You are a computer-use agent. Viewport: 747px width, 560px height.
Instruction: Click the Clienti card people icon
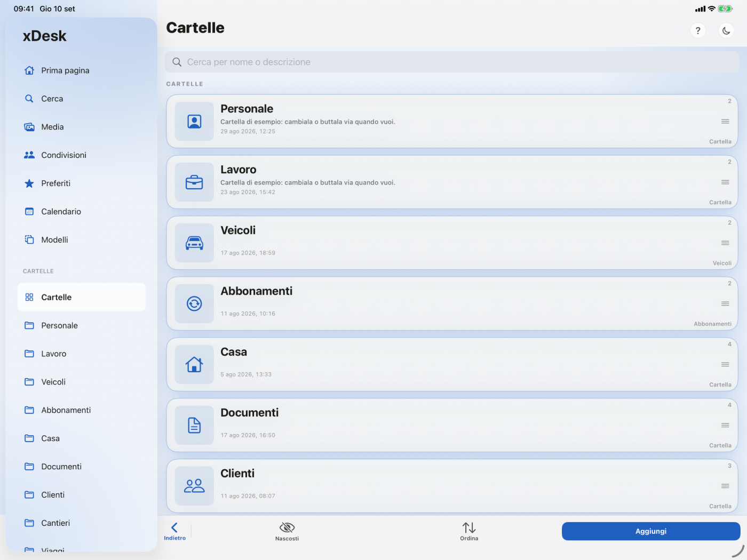click(x=194, y=486)
